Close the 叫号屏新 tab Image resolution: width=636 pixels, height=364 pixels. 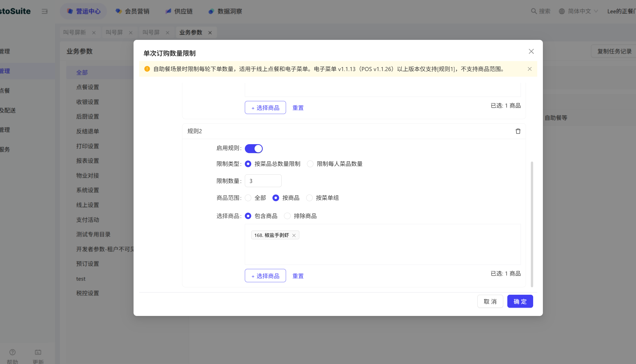coord(94,33)
